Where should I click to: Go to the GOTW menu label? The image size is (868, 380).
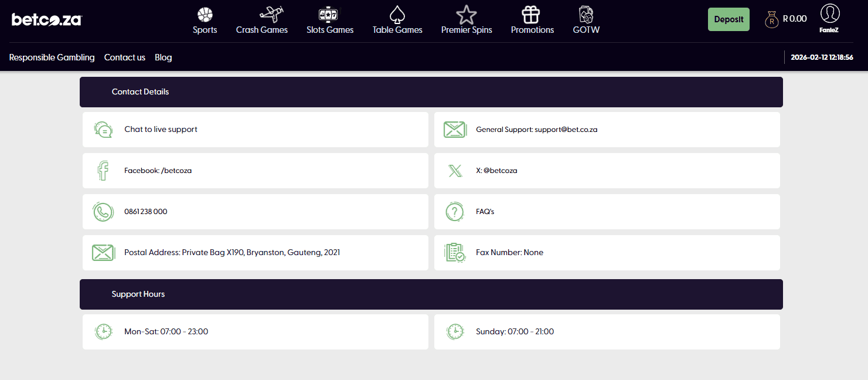pos(586,30)
